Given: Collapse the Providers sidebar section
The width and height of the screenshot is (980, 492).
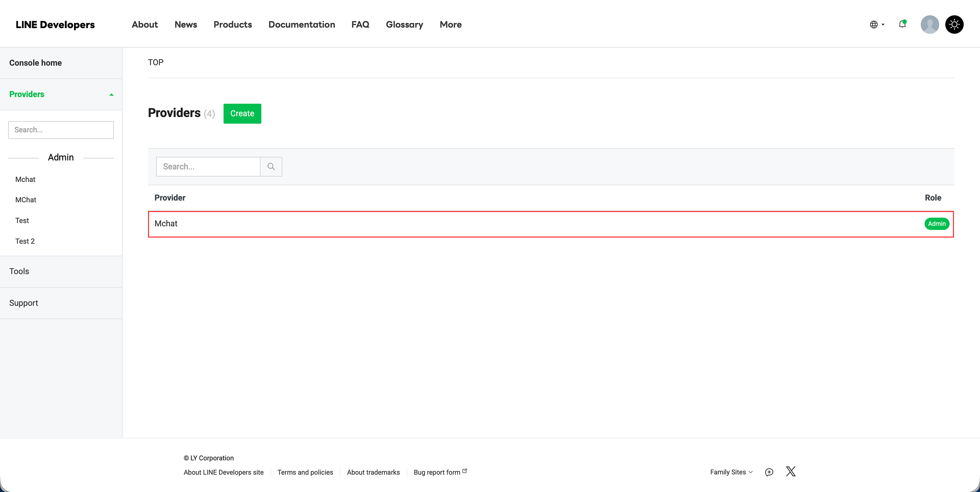Looking at the screenshot, I should tap(111, 94).
